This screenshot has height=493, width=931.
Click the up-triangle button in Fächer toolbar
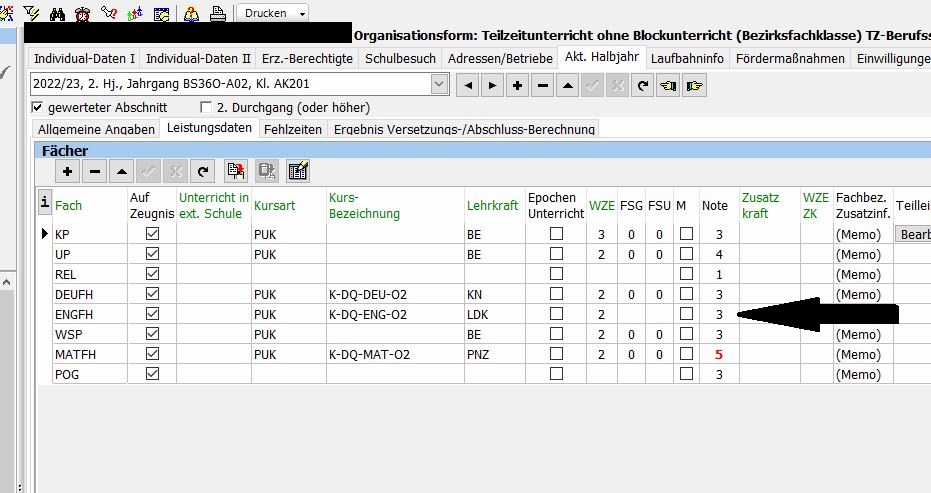click(x=122, y=172)
